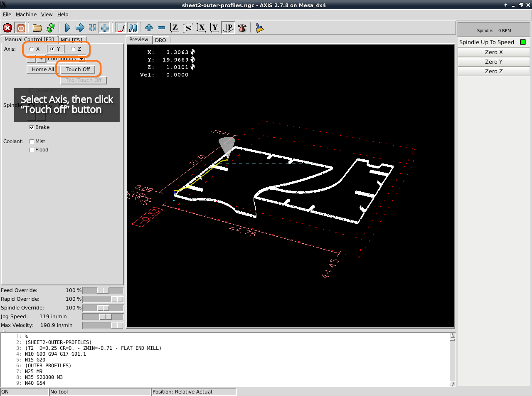Toggle the Machine Power icon
Image resolution: width=532 pixels, height=396 pixels.
click(20, 28)
